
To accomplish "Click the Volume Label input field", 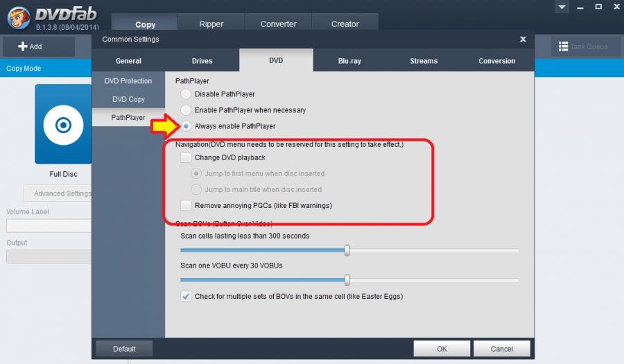I will click(49, 225).
